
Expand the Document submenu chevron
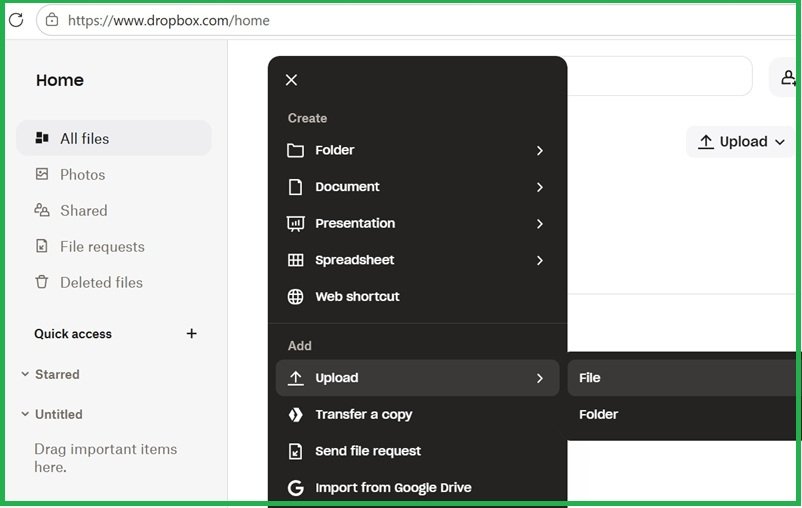point(540,187)
